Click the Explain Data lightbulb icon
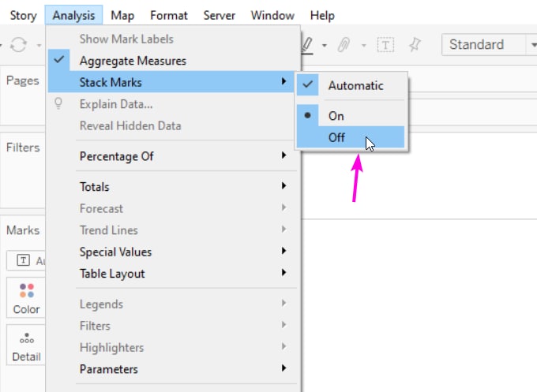 tap(58, 103)
